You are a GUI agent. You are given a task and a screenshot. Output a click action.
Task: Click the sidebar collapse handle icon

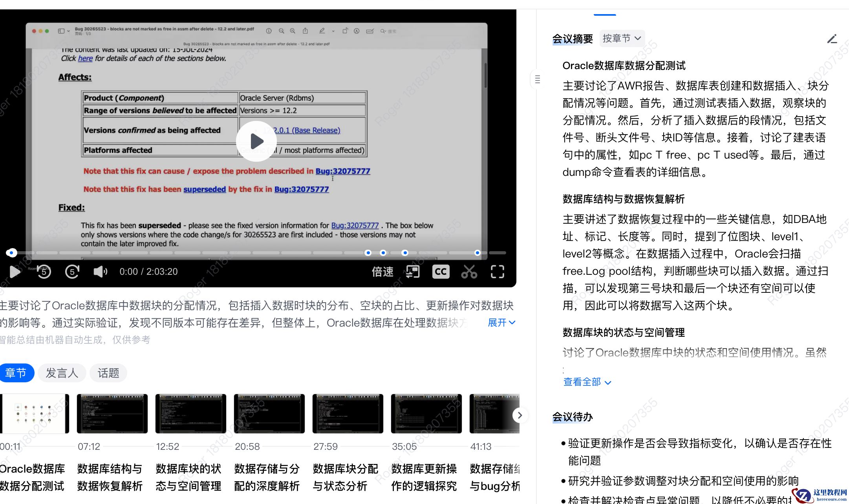[537, 79]
